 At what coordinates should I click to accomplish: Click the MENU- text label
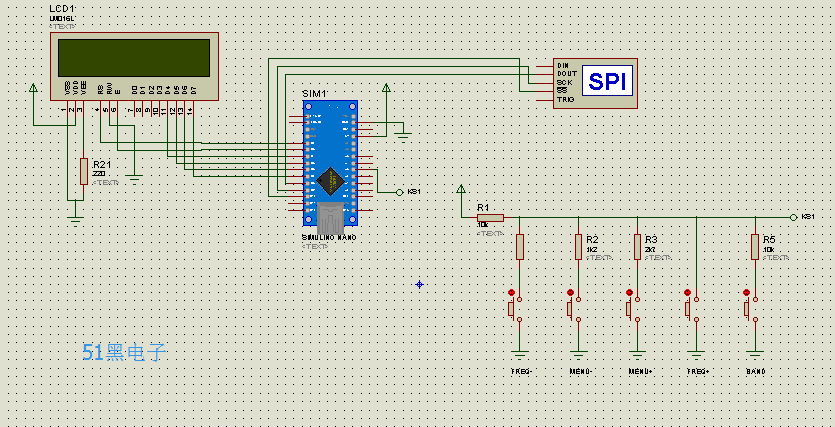click(x=582, y=371)
